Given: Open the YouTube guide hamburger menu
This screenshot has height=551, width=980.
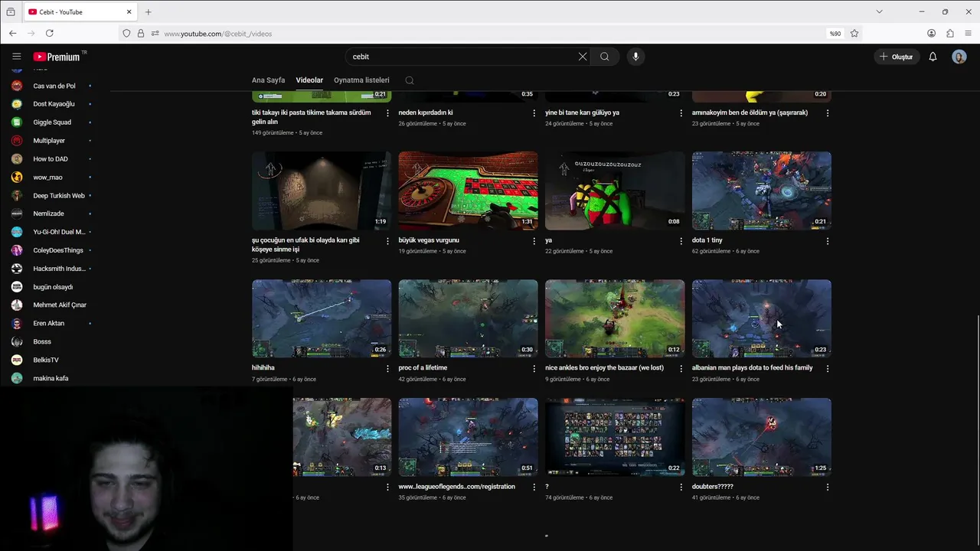Looking at the screenshot, I should point(16,57).
